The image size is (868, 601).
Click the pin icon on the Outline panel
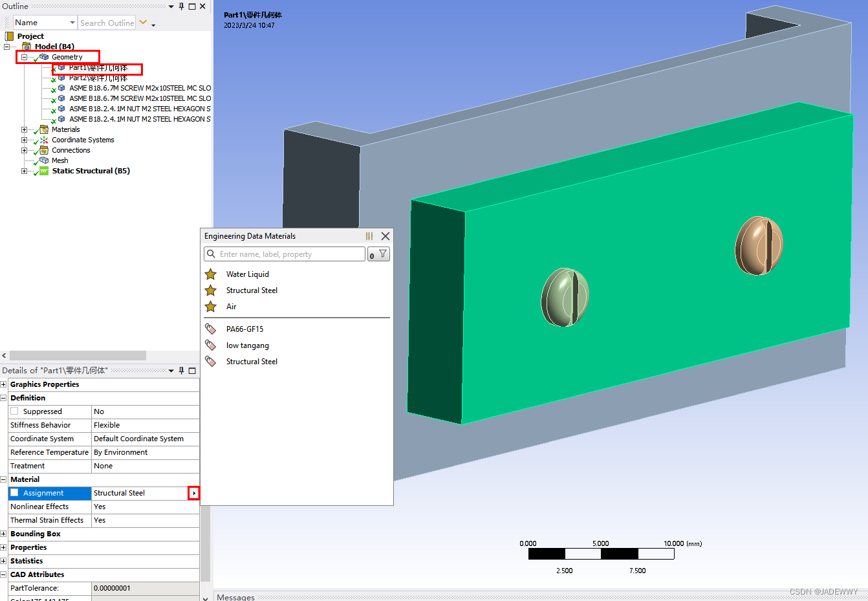pyautogui.click(x=181, y=6)
